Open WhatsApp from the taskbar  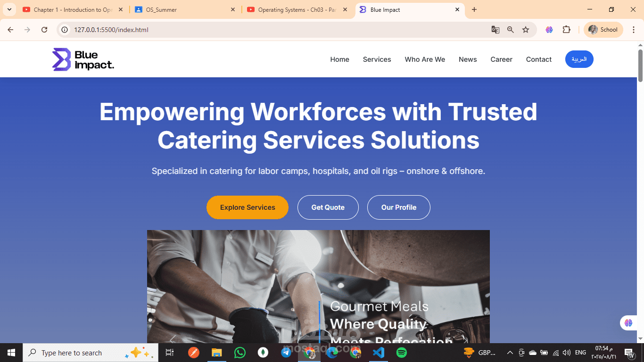[240, 353]
